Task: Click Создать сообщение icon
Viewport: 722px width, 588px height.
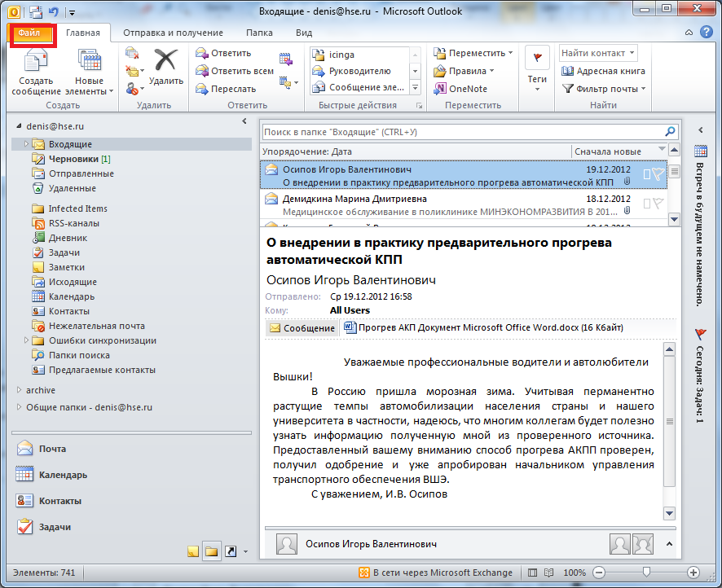Action: 36,72
